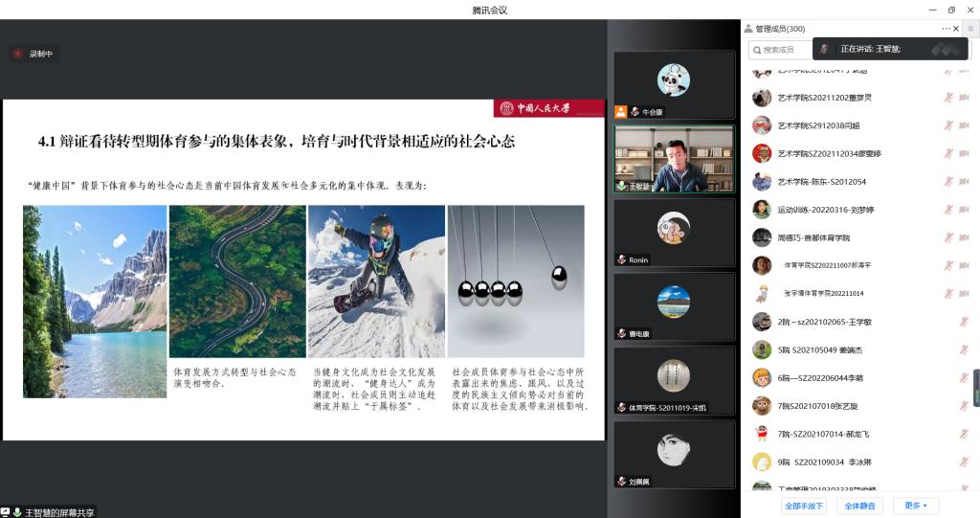Toggle microphone mute for 闫超
The width and height of the screenshot is (980, 518).
[948, 125]
